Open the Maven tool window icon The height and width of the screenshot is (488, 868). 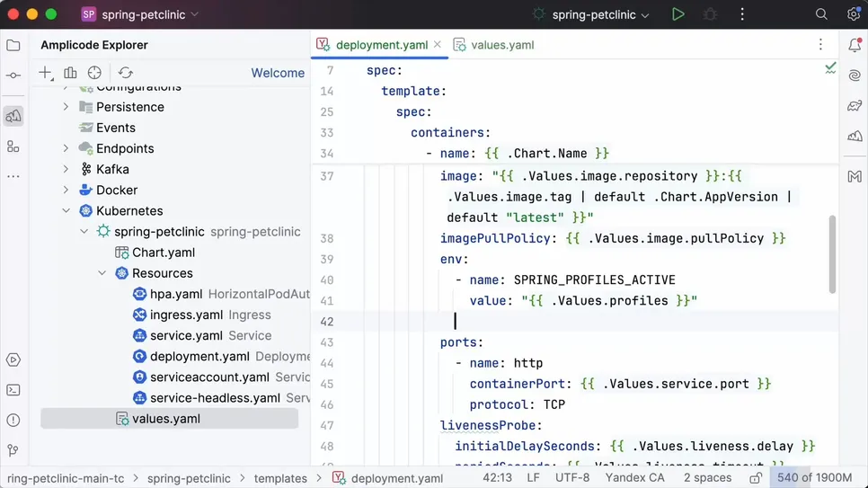tap(855, 177)
